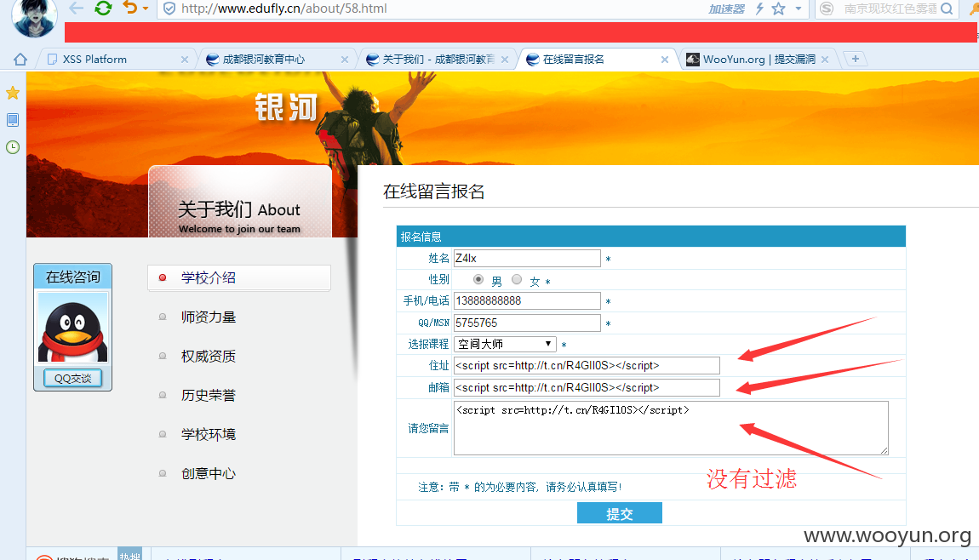Open 权威资质 menu item
Screen dimensions: 979x560
209,357
